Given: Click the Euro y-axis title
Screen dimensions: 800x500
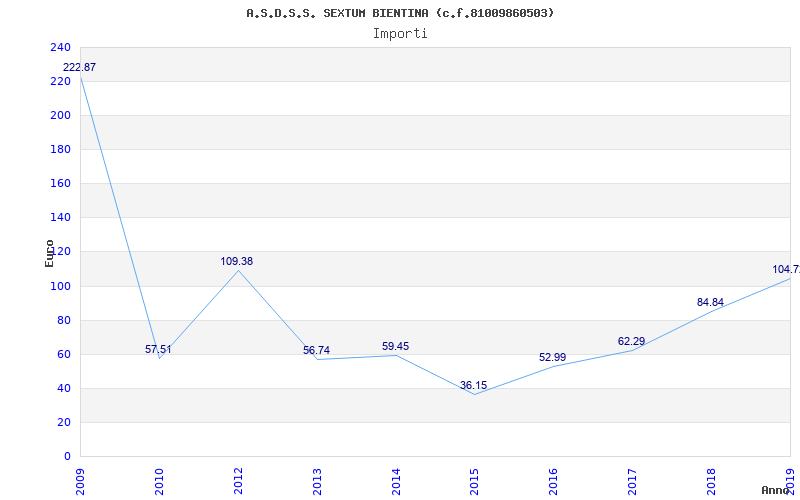Looking at the screenshot, I should [49, 253].
